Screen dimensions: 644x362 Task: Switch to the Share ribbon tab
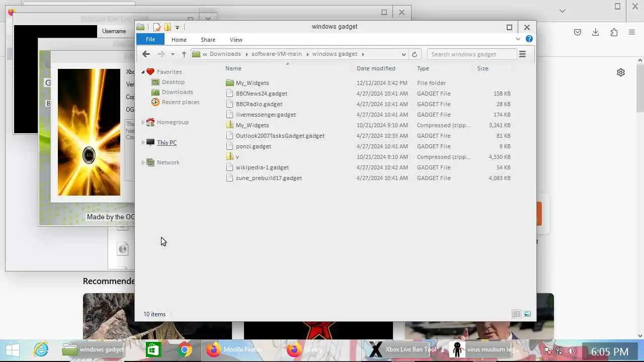click(x=208, y=40)
